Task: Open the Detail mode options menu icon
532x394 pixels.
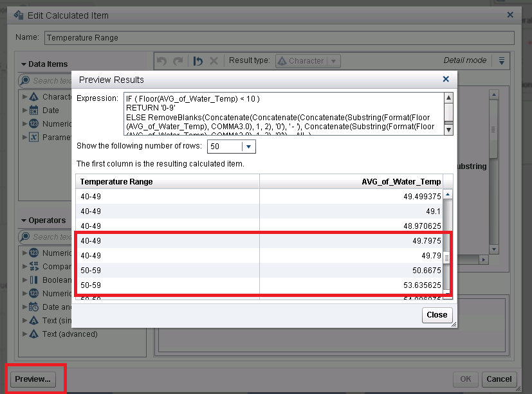Action: tap(502, 60)
